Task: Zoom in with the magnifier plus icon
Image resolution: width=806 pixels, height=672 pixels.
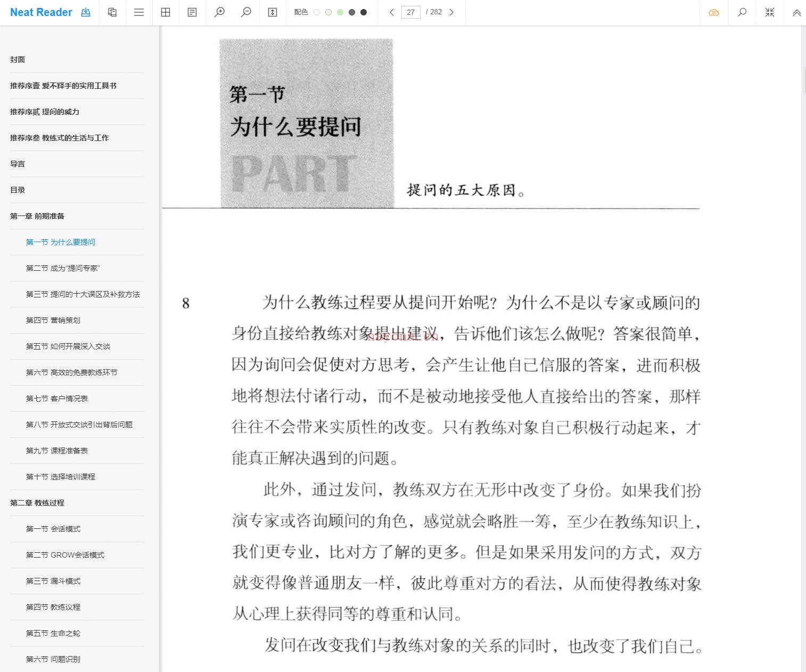Action: [x=219, y=12]
